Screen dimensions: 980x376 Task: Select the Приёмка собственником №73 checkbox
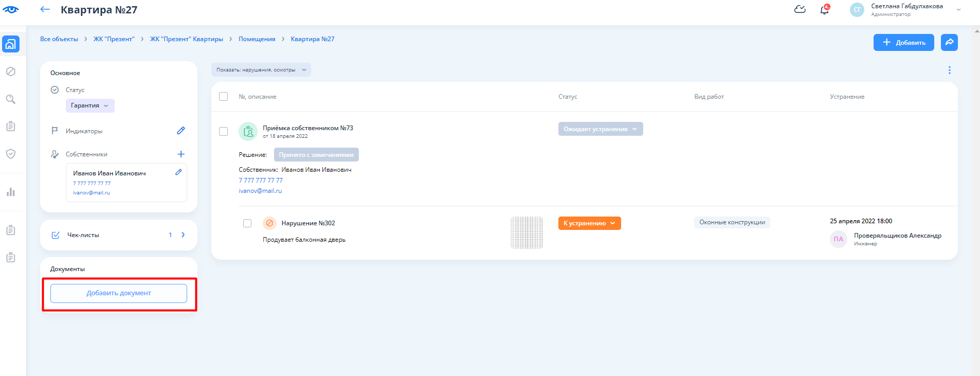223,131
